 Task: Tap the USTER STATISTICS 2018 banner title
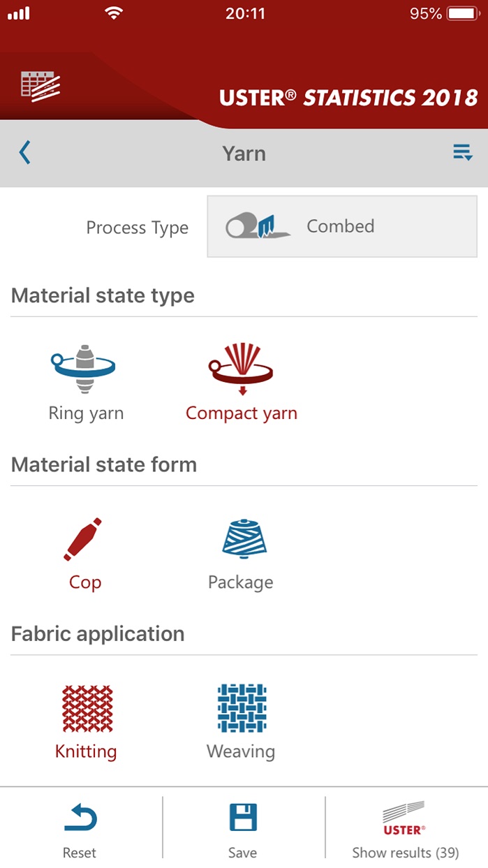point(349,97)
